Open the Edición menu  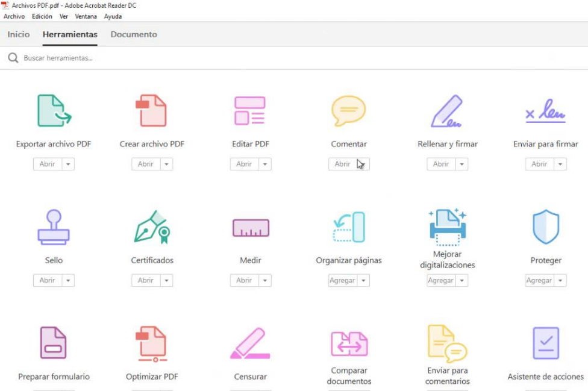tap(42, 16)
